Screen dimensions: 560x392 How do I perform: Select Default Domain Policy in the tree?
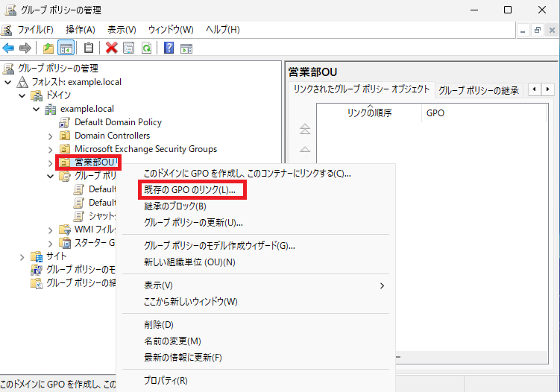(118, 122)
